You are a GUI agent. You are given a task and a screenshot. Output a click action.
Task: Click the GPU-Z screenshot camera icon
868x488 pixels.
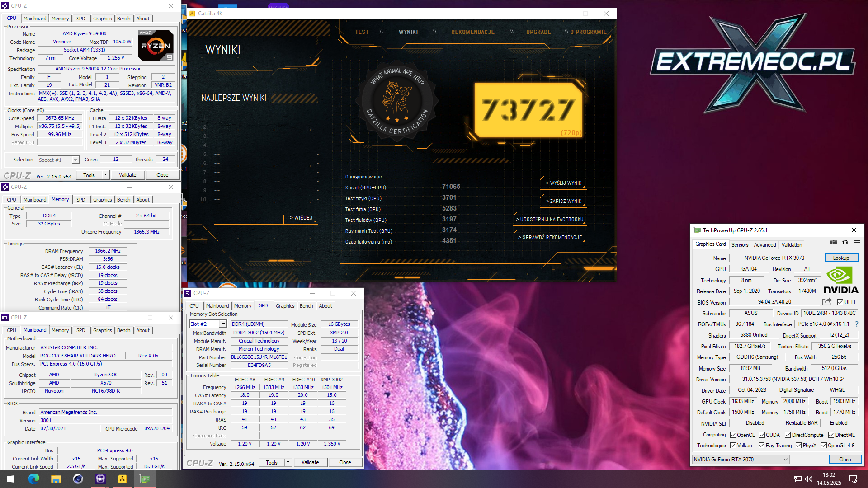tap(834, 243)
